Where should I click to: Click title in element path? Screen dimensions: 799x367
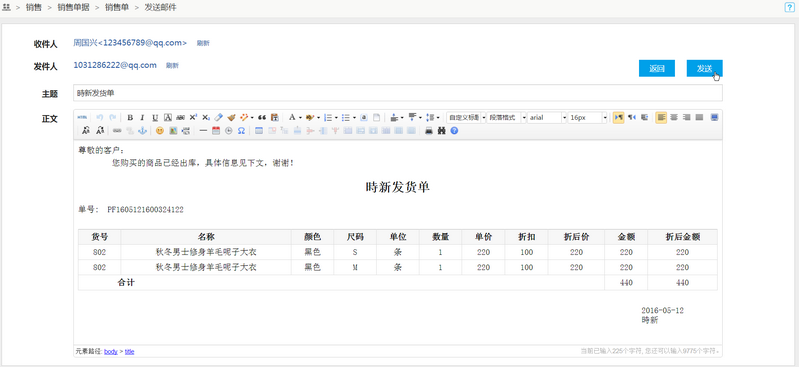tap(129, 351)
